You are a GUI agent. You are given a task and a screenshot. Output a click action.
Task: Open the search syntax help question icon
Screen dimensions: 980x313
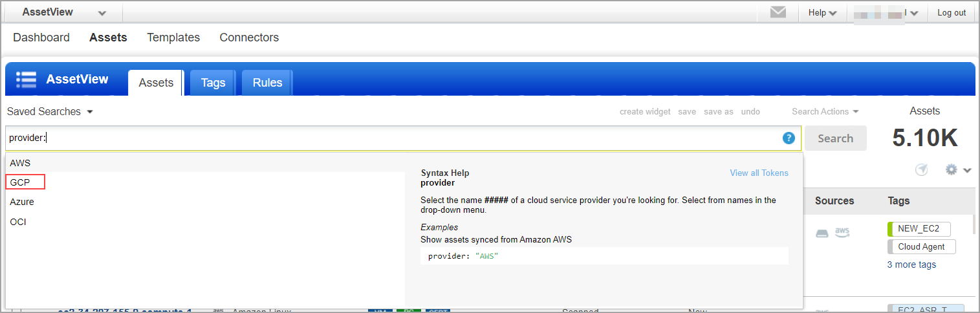(789, 138)
